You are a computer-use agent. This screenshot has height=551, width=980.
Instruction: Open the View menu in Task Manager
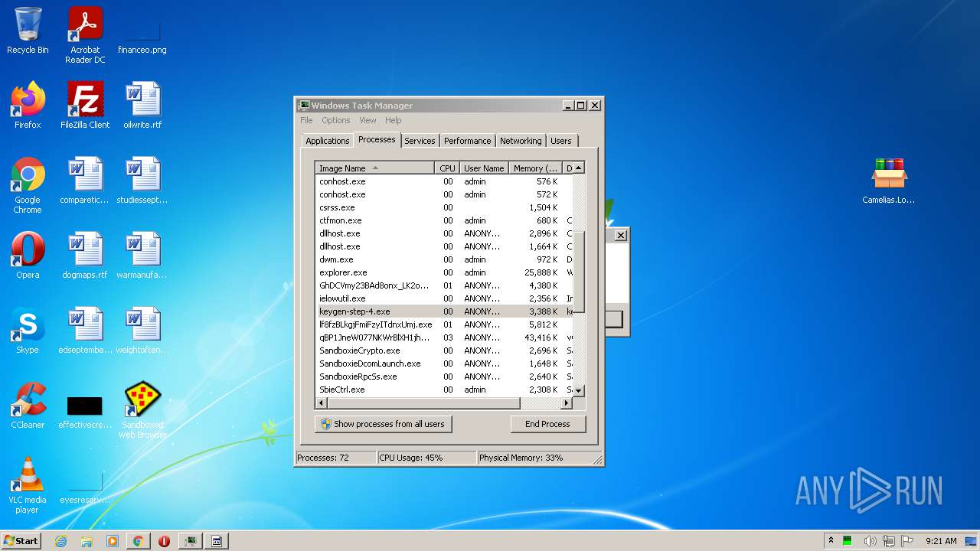click(x=367, y=120)
